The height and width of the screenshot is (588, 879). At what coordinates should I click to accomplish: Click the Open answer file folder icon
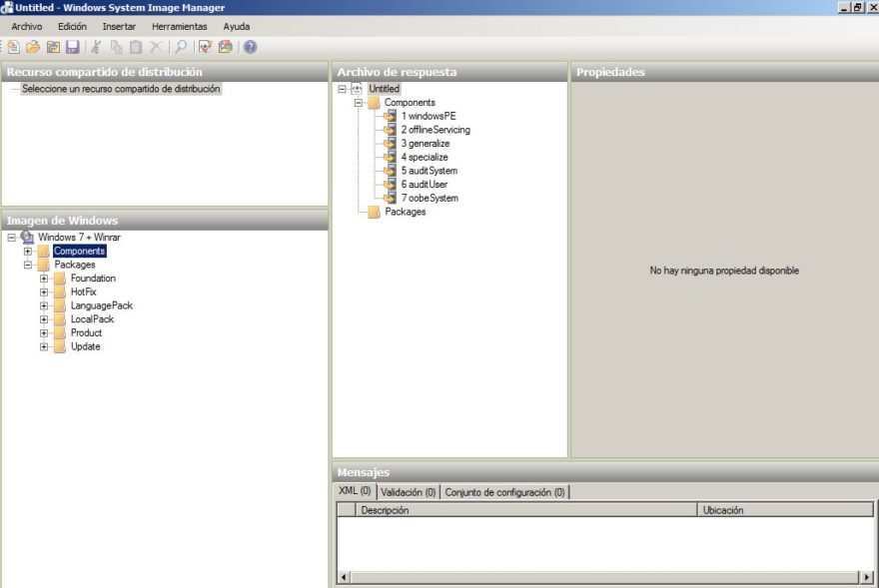pyautogui.click(x=33, y=47)
